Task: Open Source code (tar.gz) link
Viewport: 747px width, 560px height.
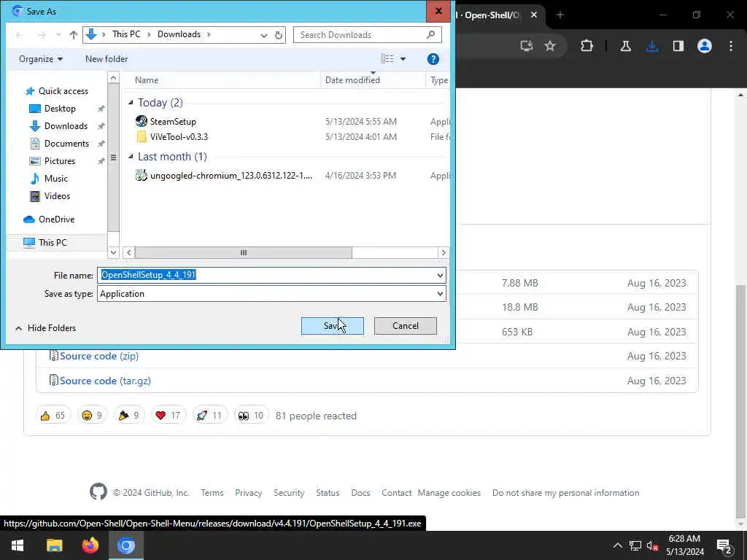Action: point(105,381)
